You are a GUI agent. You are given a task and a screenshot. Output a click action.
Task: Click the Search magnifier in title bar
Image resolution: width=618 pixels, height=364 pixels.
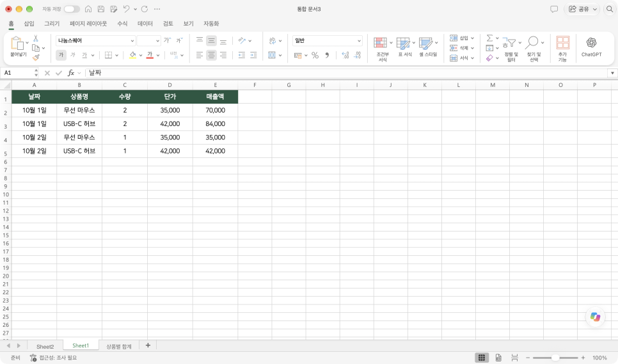(609, 9)
